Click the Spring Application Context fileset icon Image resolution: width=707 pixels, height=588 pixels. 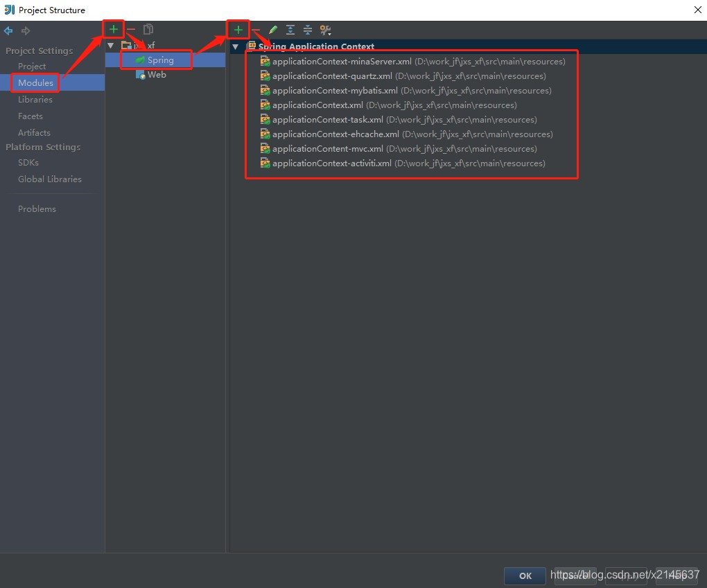tap(252, 46)
